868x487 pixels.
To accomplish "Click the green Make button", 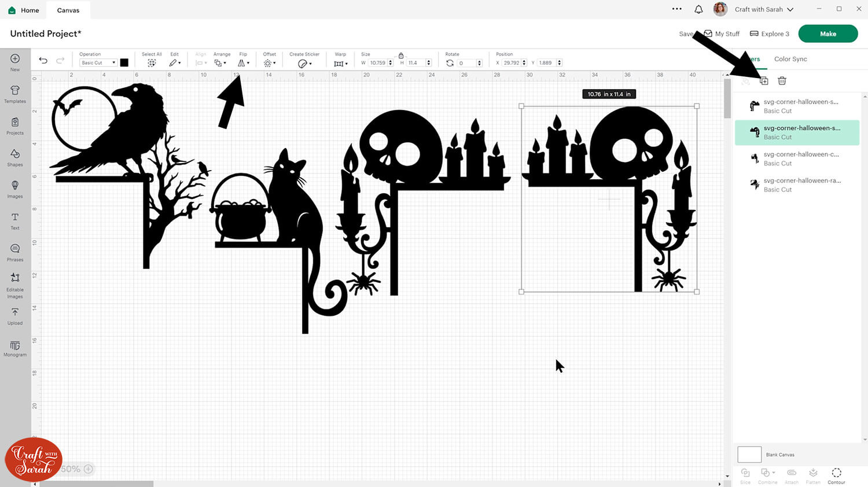I will [x=828, y=34].
